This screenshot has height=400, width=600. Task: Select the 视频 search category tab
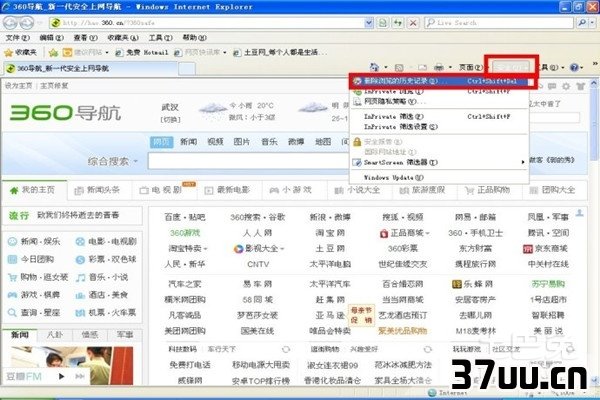(x=215, y=142)
